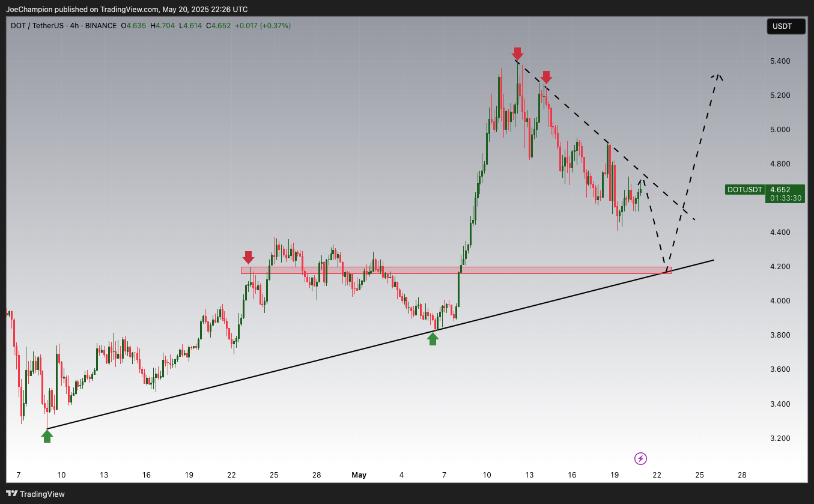Click the 4.200 price axis label
The width and height of the screenshot is (814, 504).
pyautogui.click(x=780, y=267)
